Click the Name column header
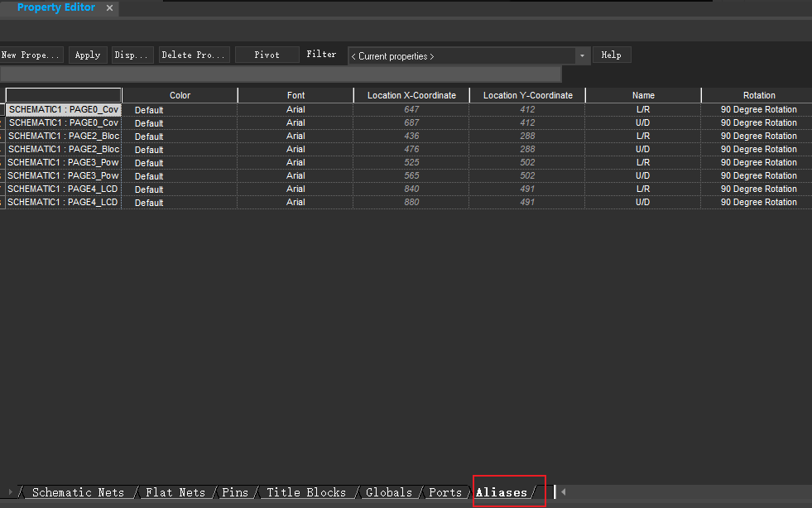Viewport: 812px width, 508px height. (643, 95)
